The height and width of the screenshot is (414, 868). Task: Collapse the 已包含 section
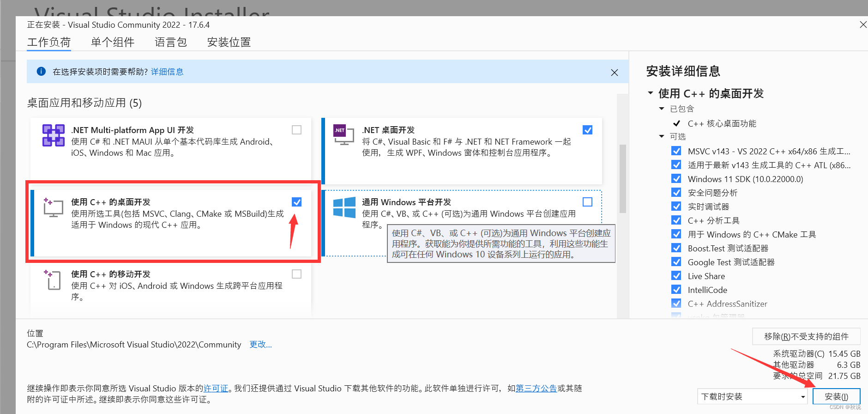tap(662, 109)
